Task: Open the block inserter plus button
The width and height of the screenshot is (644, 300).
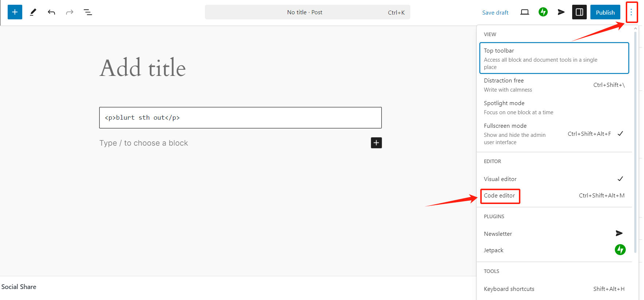Action: click(15, 12)
